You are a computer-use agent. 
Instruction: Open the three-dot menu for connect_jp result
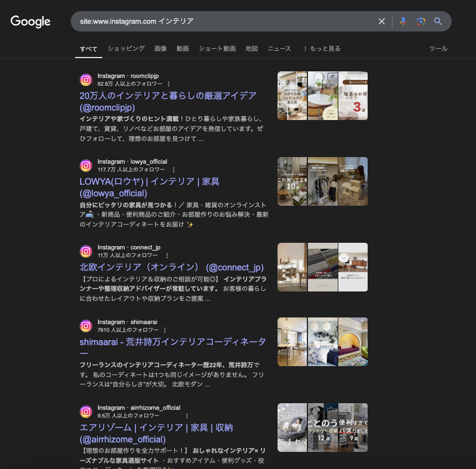coord(167,255)
